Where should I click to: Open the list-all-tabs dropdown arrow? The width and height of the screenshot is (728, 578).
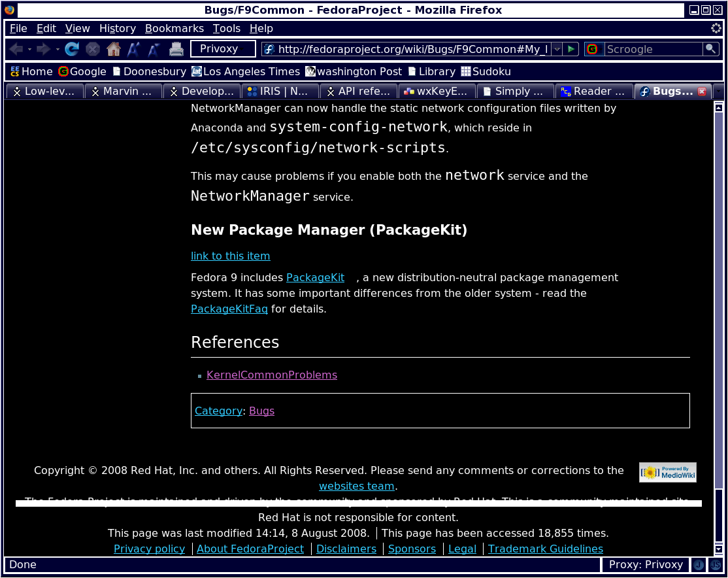coord(718,92)
